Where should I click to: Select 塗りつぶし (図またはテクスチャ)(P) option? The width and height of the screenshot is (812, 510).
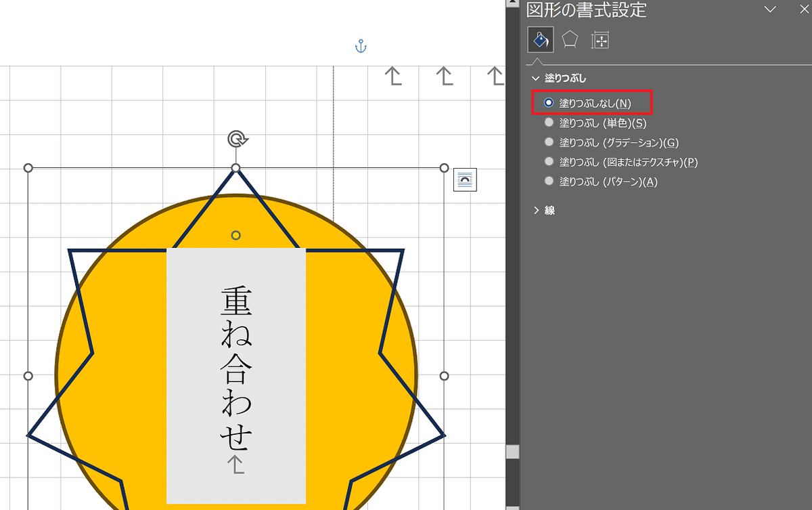tap(621, 162)
